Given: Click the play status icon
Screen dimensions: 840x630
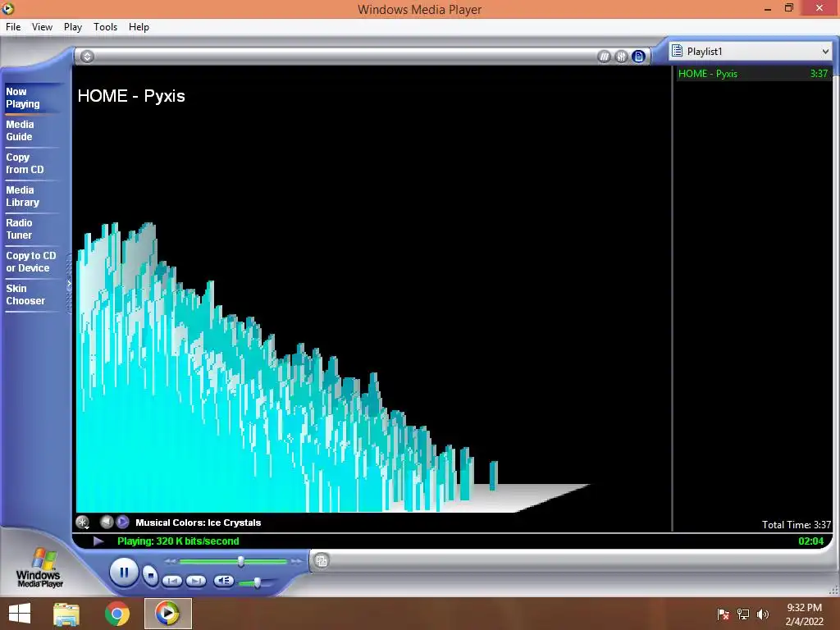Looking at the screenshot, I should click(98, 541).
